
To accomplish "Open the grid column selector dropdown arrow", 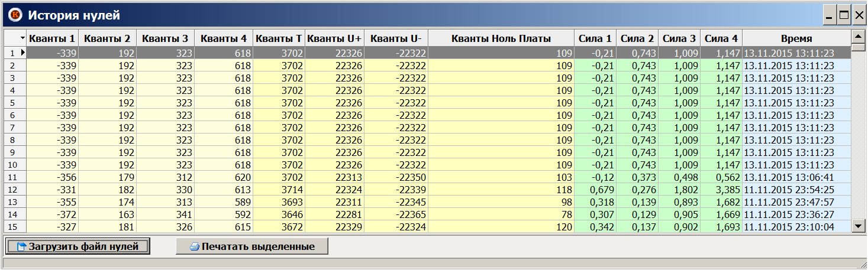I will [x=22, y=38].
